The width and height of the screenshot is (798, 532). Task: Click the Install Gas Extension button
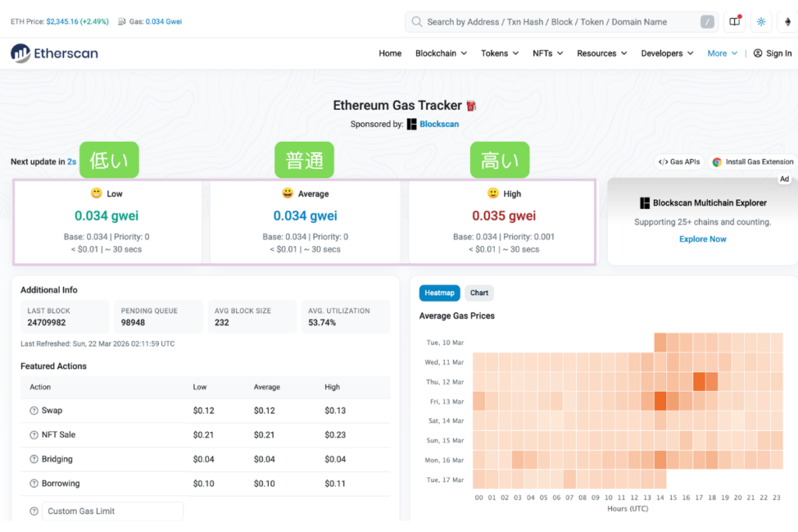(x=752, y=162)
